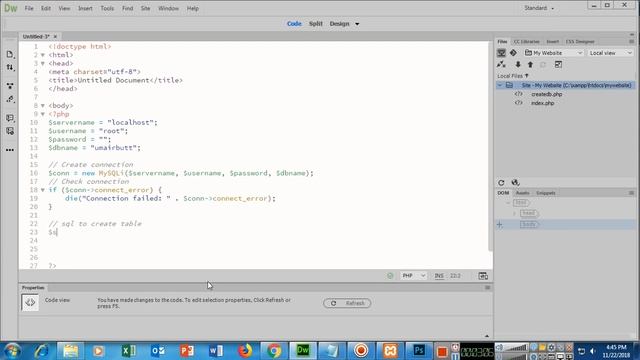Switch to Design view
Screen dimensions: 640x360
point(339,24)
